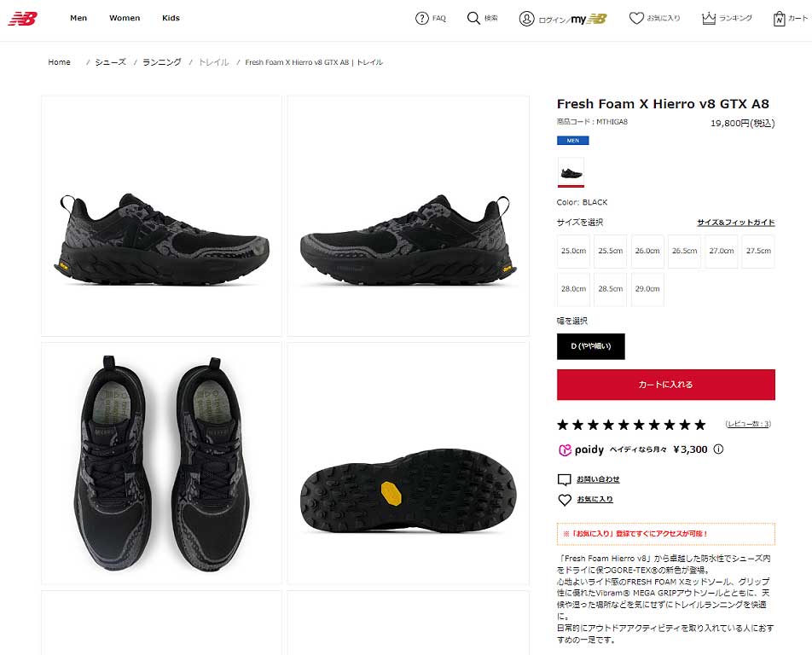Click the red add-to-cart button
812x655 pixels.
(666, 385)
